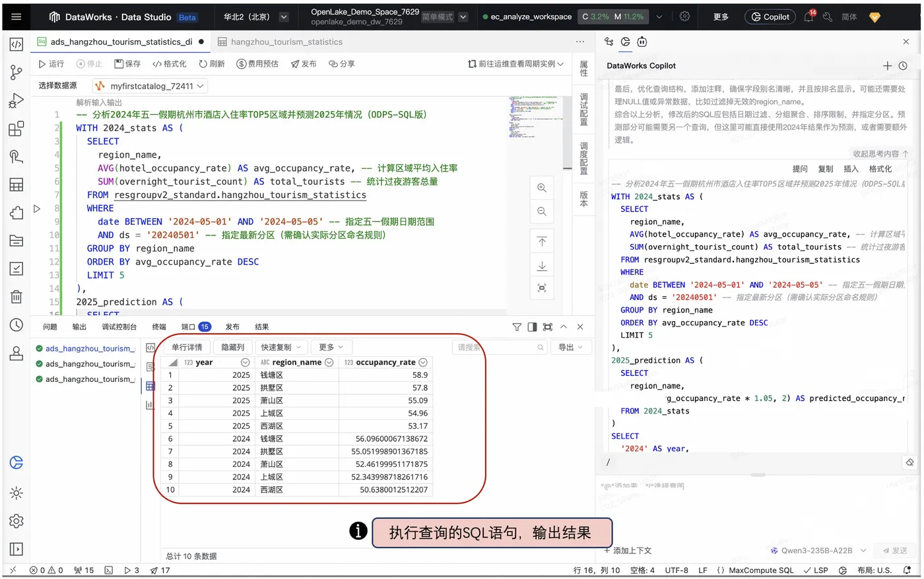Open the puzzle-piece extensions icon in the left sidebar
The height and width of the screenshot is (579, 924).
(x=16, y=213)
